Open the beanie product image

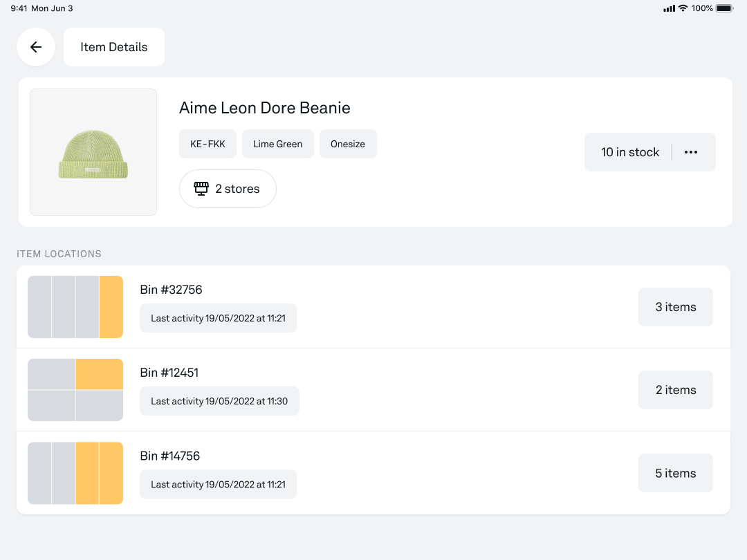93,152
